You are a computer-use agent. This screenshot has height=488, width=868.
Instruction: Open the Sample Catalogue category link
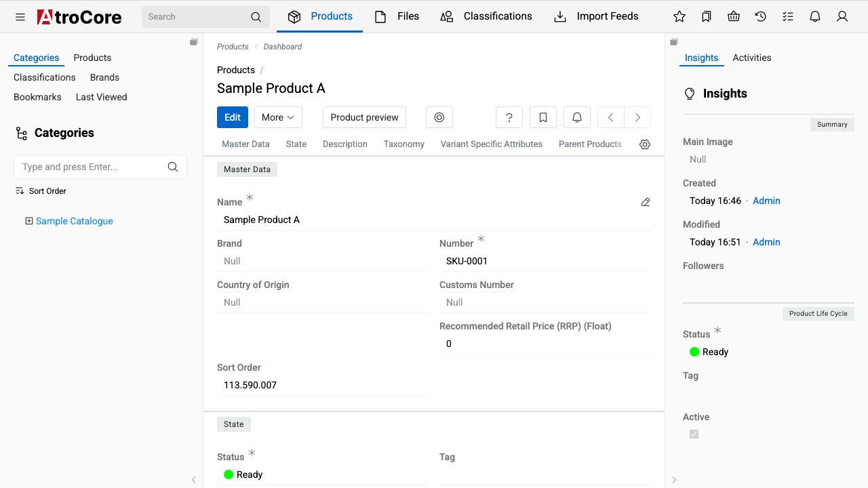point(75,221)
